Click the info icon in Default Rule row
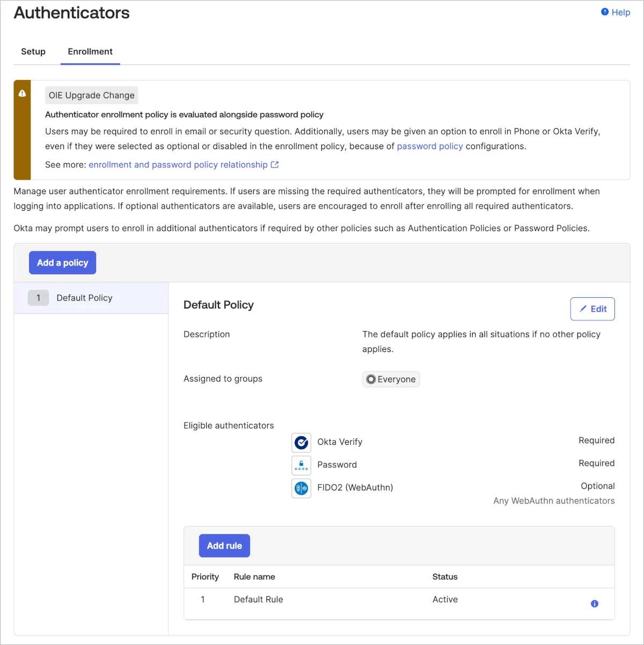 pyautogui.click(x=594, y=604)
